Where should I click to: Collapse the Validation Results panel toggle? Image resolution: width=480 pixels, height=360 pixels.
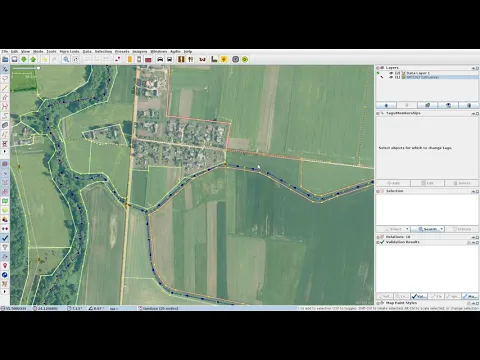tap(378, 242)
